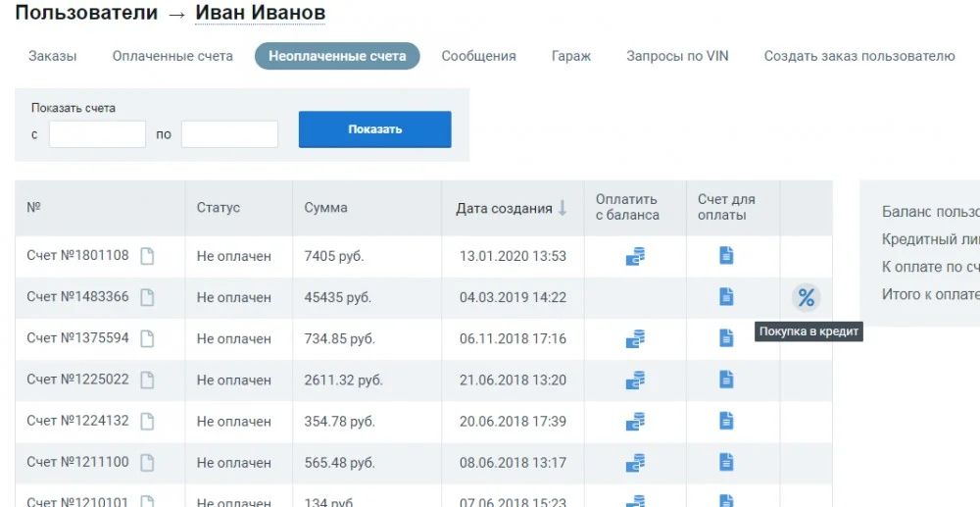Pay invoice №1225022 from balance
980x507 pixels.
635,380
